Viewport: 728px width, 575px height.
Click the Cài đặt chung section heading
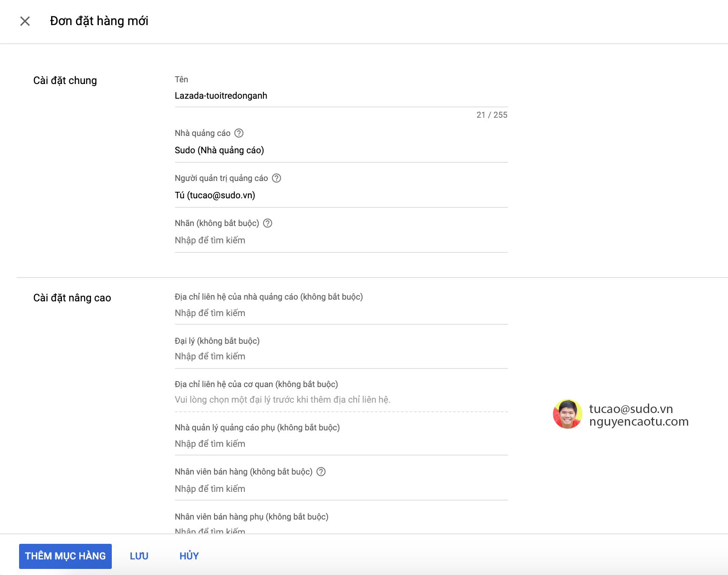(x=65, y=81)
